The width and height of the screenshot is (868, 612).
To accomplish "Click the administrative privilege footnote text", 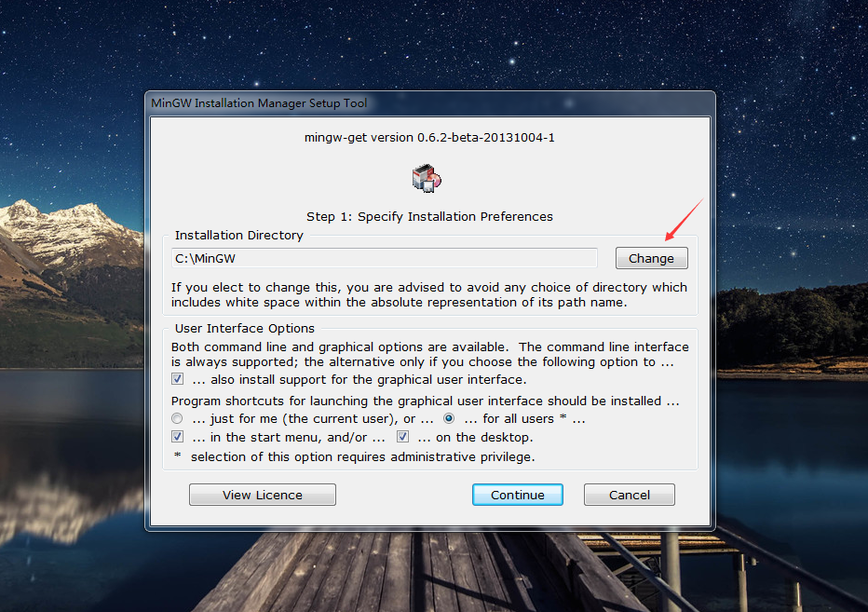I will [354, 457].
